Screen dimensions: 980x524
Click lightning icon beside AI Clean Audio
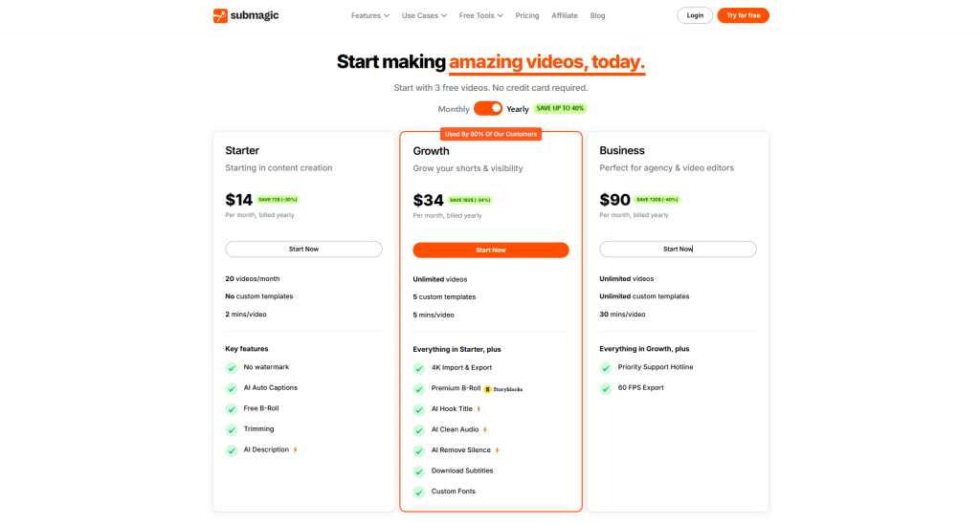pyautogui.click(x=485, y=429)
